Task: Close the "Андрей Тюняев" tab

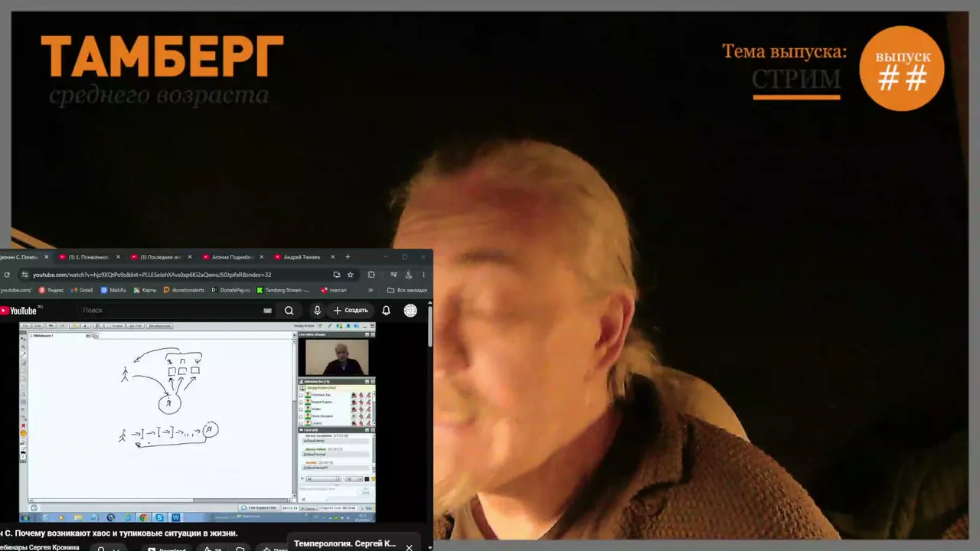Action: point(333,257)
